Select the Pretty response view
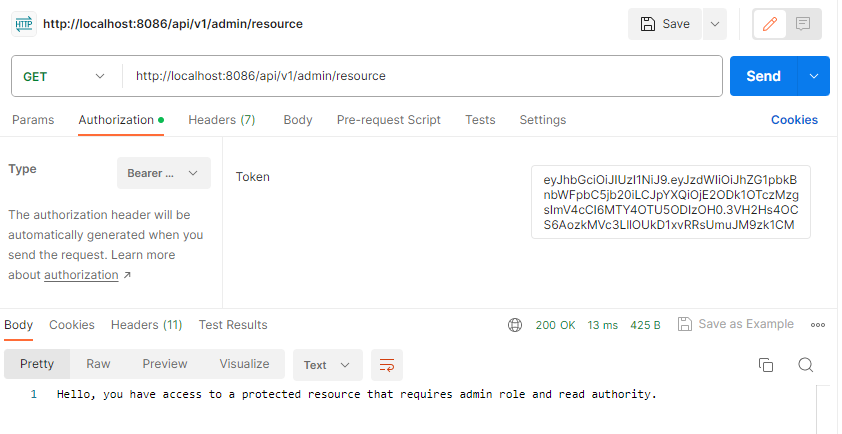Image resolution: width=842 pixels, height=434 pixels. (37, 364)
